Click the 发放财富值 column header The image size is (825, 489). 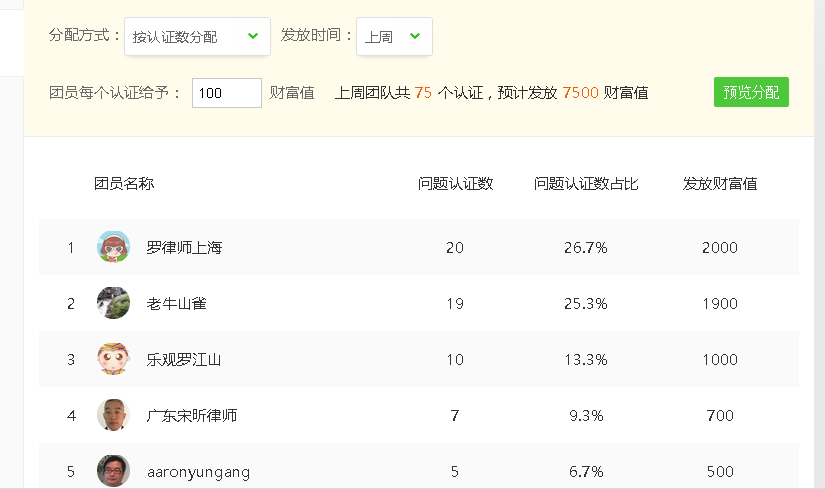click(720, 184)
